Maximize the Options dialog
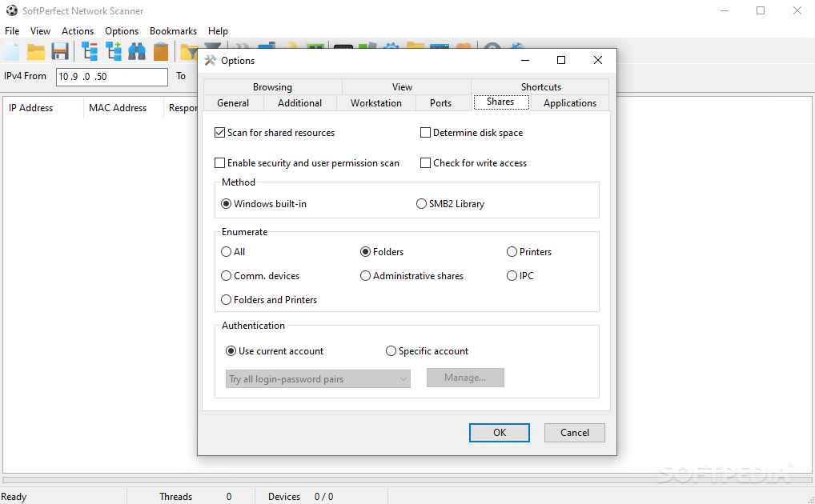This screenshot has height=504, width=815. 561,60
